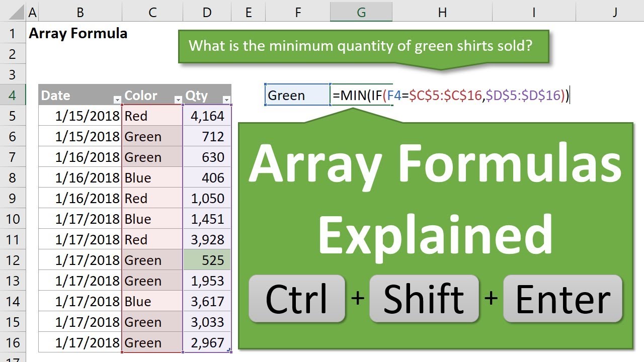Select the Array Formula title cell
Screen dimensions: 644x362
coord(78,34)
